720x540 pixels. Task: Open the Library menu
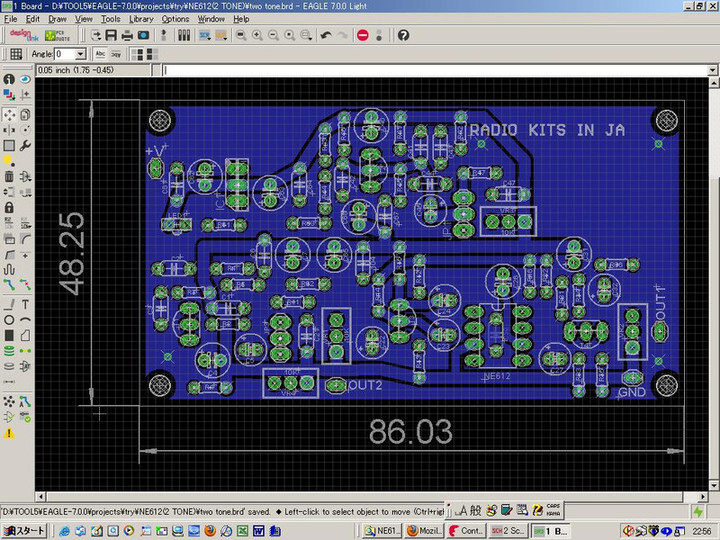pyautogui.click(x=141, y=19)
